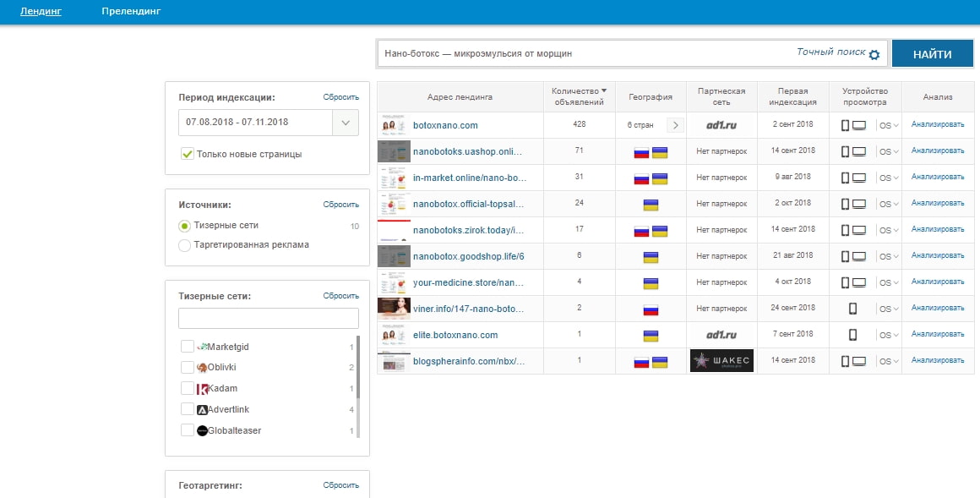The width and height of the screenshot is (980, 498).
Task: Click teaser networks filter input field
Action: [269, 318]
